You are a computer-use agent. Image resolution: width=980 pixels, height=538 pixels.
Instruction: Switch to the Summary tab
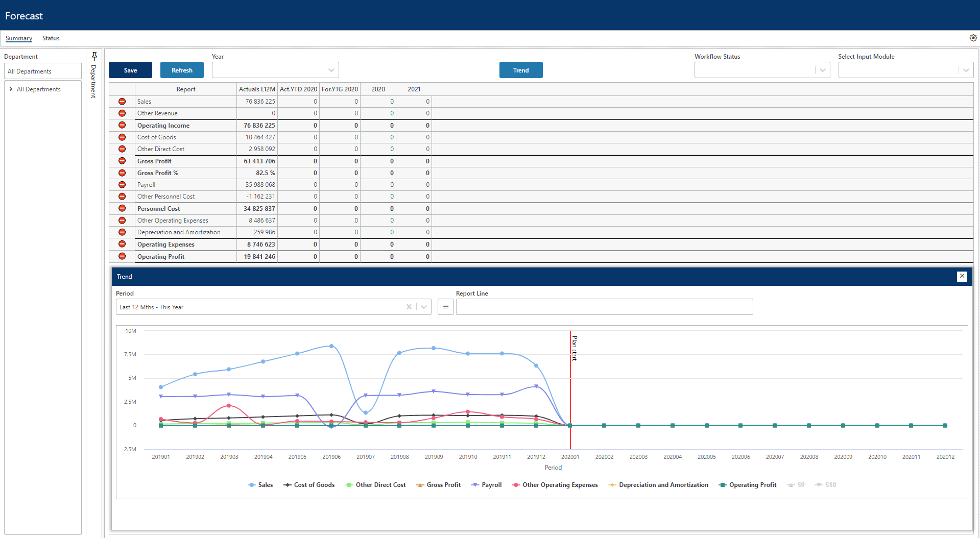(19, 38)
